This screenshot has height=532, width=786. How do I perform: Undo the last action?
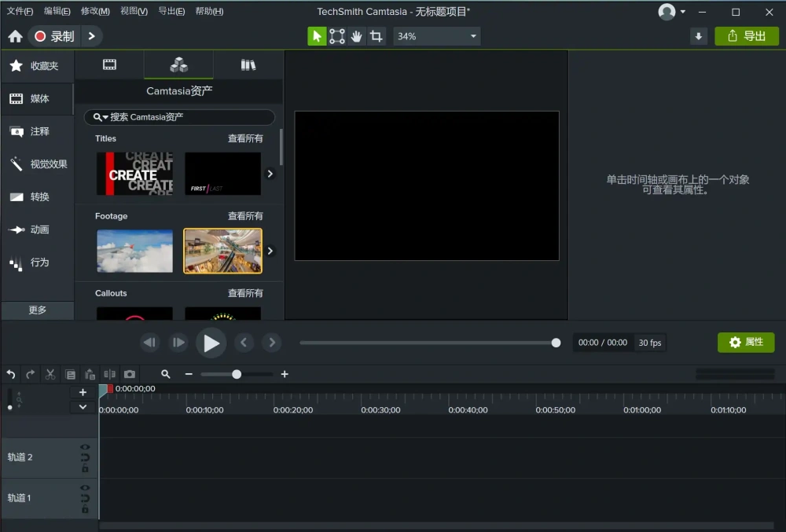pos(11,374)
